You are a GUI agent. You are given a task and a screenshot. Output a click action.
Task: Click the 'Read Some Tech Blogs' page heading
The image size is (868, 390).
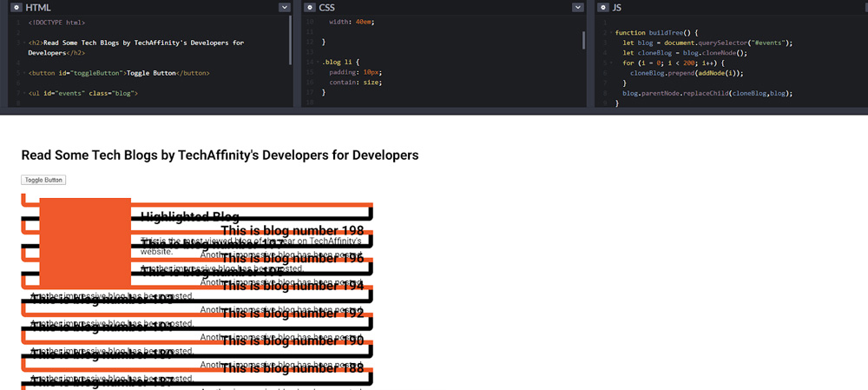click(x=220, y=155)
